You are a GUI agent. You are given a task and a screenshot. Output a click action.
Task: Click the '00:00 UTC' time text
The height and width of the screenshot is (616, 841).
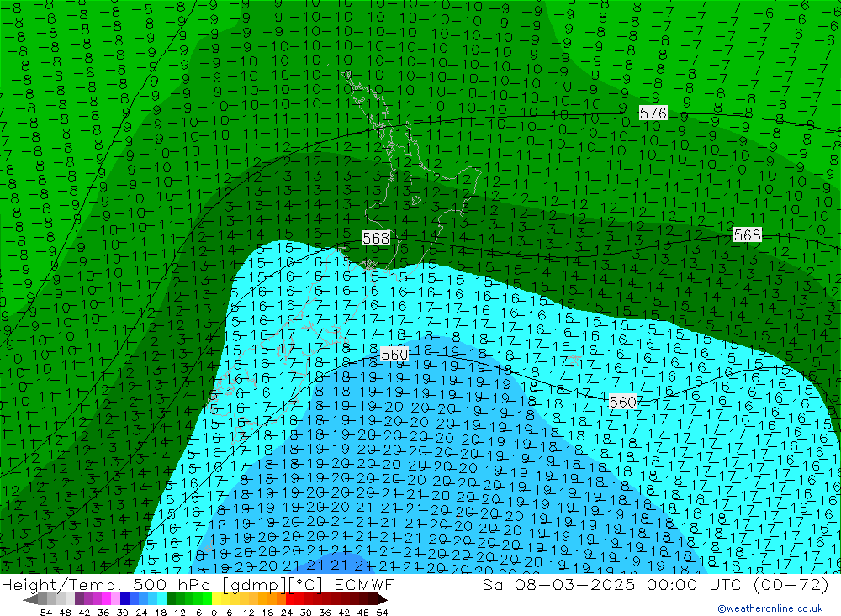click(x=695, y=584)
